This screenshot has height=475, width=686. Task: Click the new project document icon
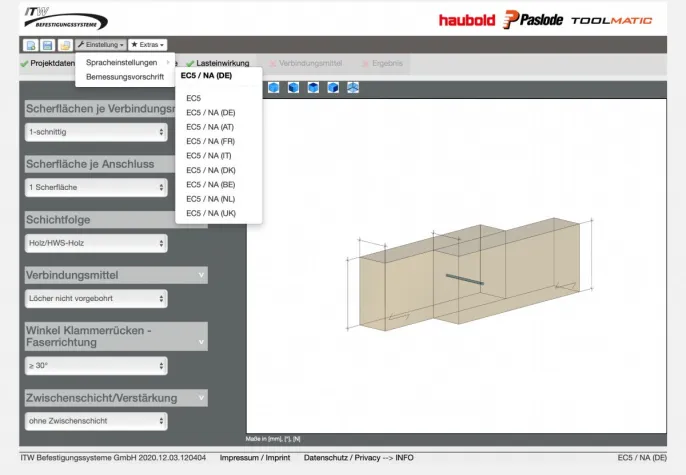tap(30, 45)
